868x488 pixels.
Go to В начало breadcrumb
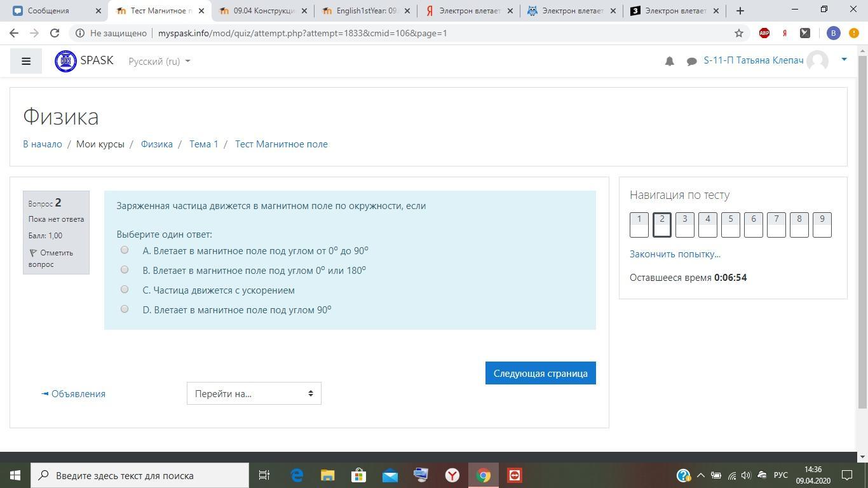pos(43,144)
